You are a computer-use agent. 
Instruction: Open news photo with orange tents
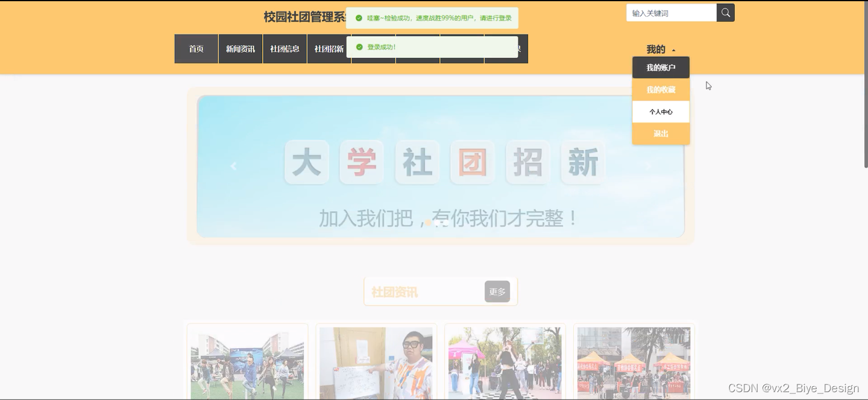pyautogui.click(x=634, y=363)
